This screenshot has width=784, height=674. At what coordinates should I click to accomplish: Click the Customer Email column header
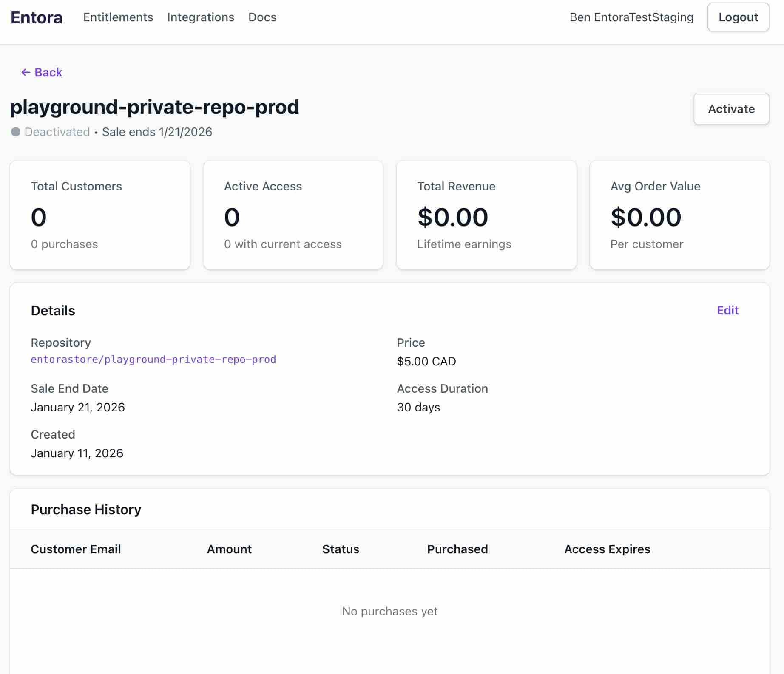tap(76, 549)
